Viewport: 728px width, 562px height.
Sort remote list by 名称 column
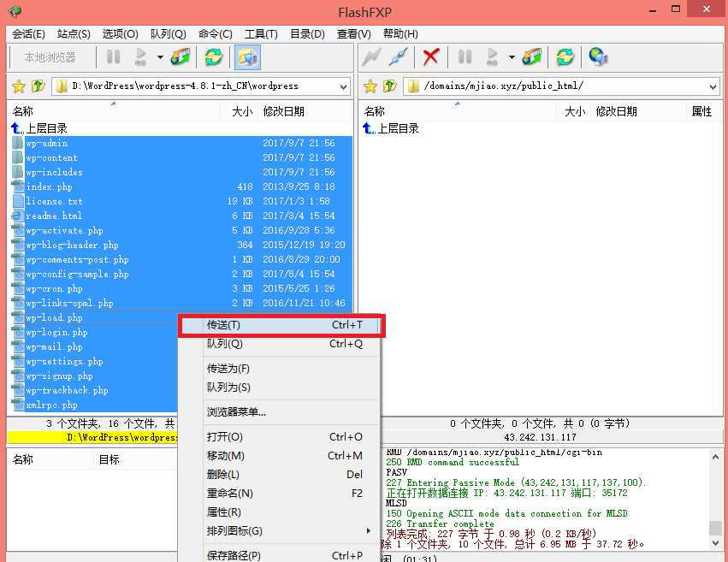tap(458, 111)
